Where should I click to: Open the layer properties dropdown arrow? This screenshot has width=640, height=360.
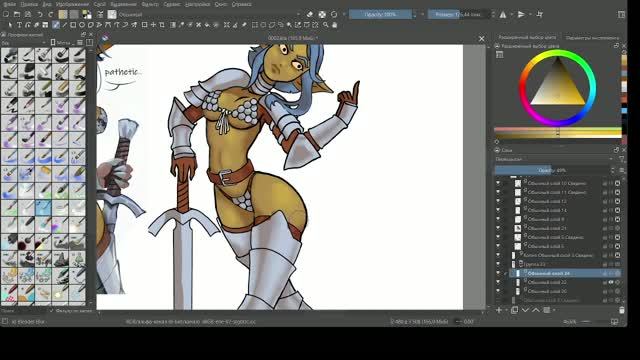[554, 310]
